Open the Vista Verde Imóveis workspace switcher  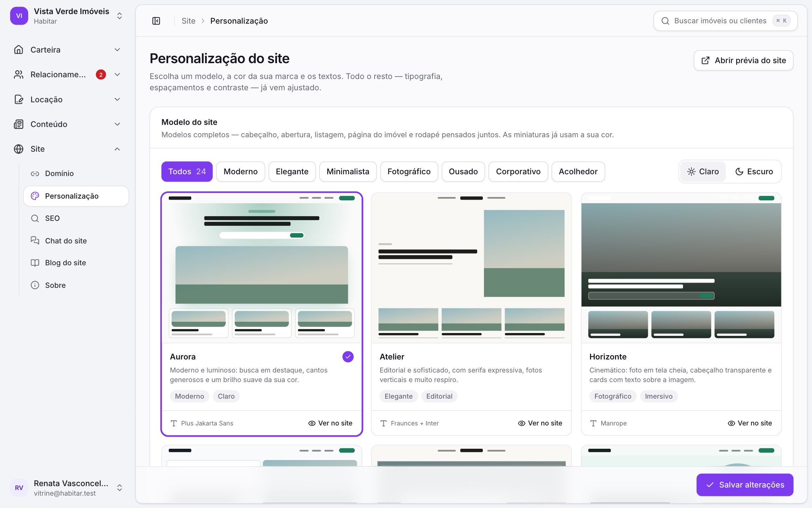point(67,16)
